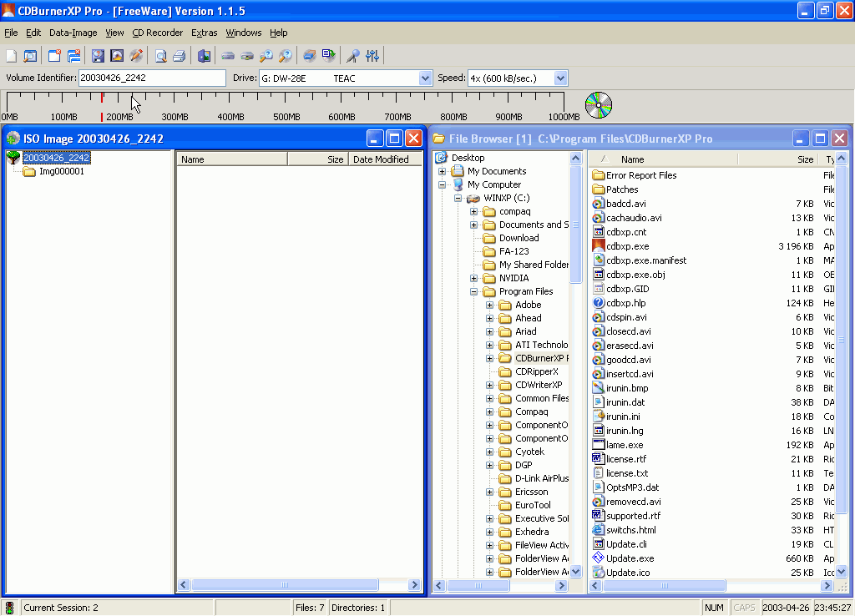Collapse the Program Files folder node

click(474, 291)
